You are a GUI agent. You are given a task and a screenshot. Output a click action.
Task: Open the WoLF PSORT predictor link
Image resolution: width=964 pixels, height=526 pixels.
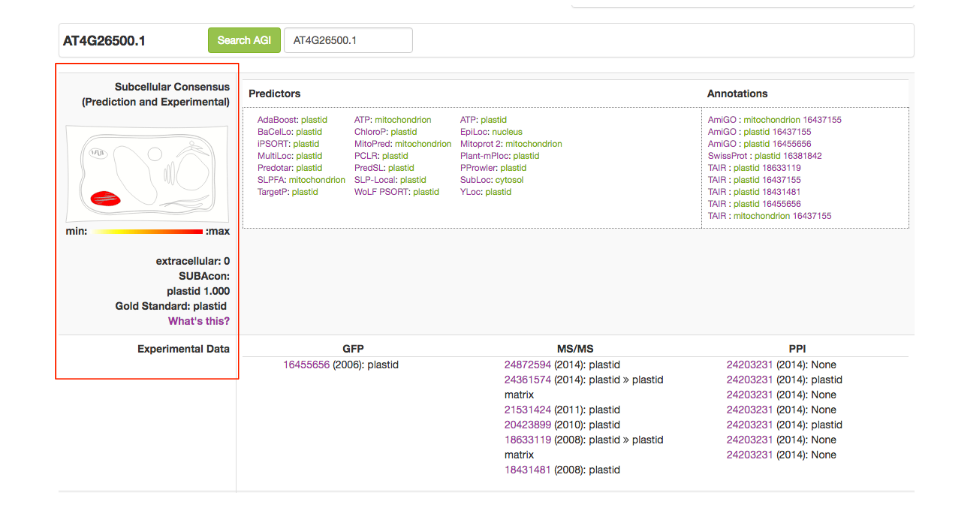pyautogui.click(x=382, y=192)
